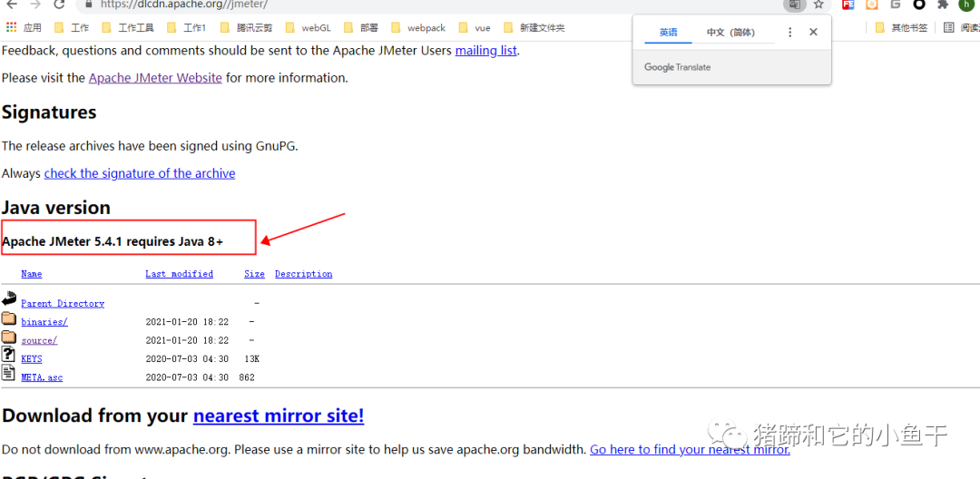Click the Java version heading
980x479 pixels.
click(56, 208)
